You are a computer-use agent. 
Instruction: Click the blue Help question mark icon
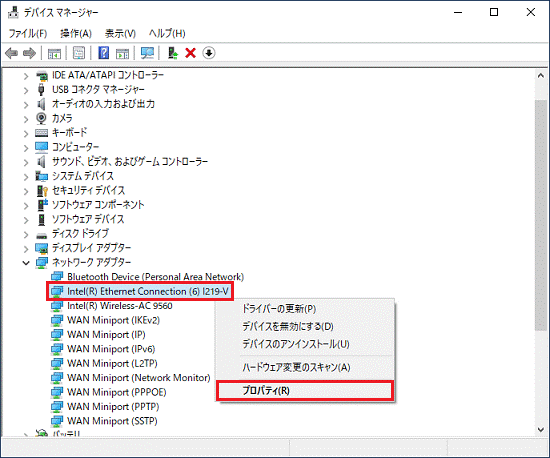pyautogui.click(x=103, y=53)
